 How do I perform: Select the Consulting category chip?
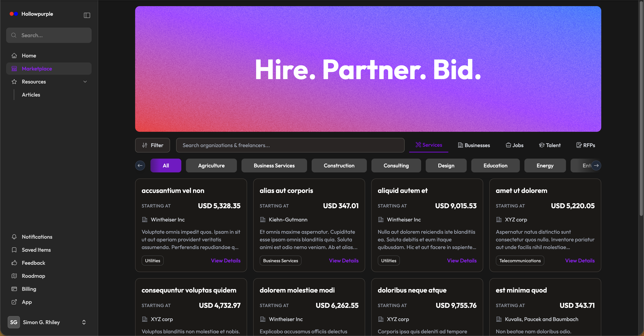pos(396,166)
